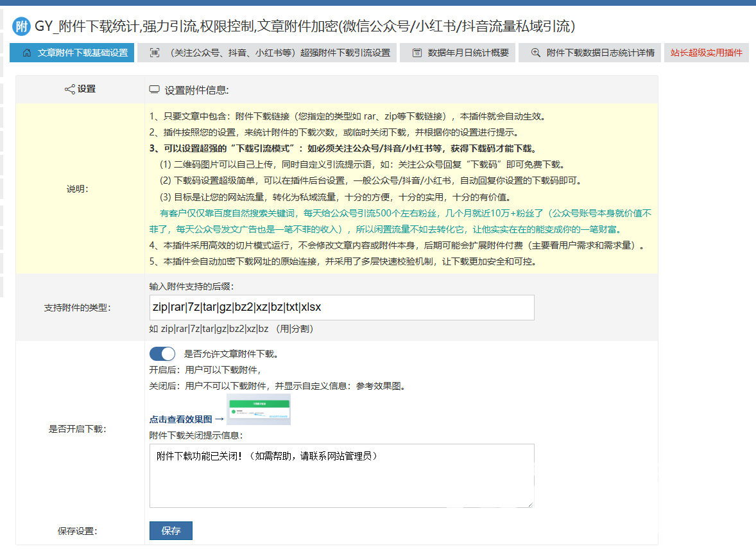The image size is (756, 558).
Task: Click the home icon on the first tab
Action: point(26,53)
